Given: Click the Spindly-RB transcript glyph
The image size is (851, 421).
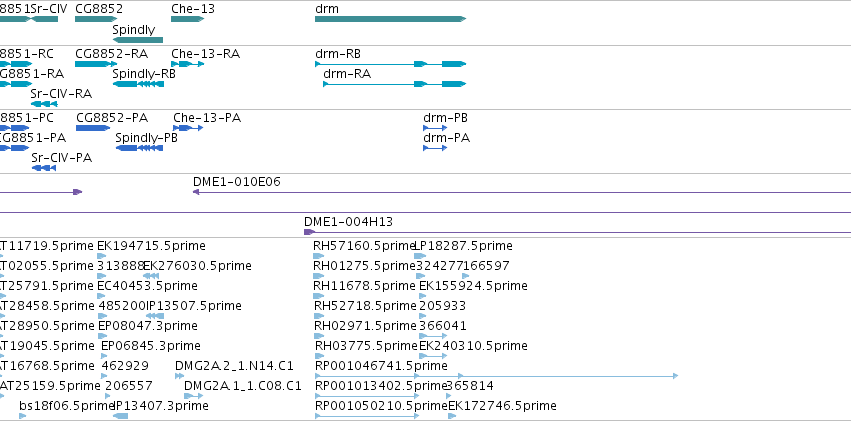Looking at the screenshot, I should click(x=138, y=84).
